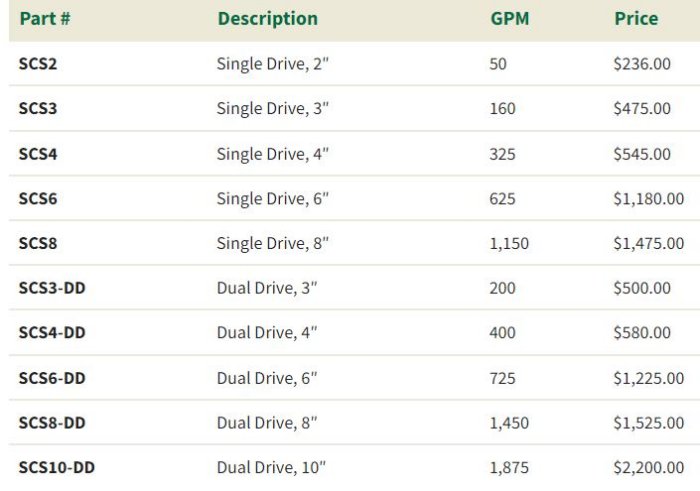Select the $2,200.00 price cell
This screenshot has height=491, width=700.
click(x=648, y=468)
